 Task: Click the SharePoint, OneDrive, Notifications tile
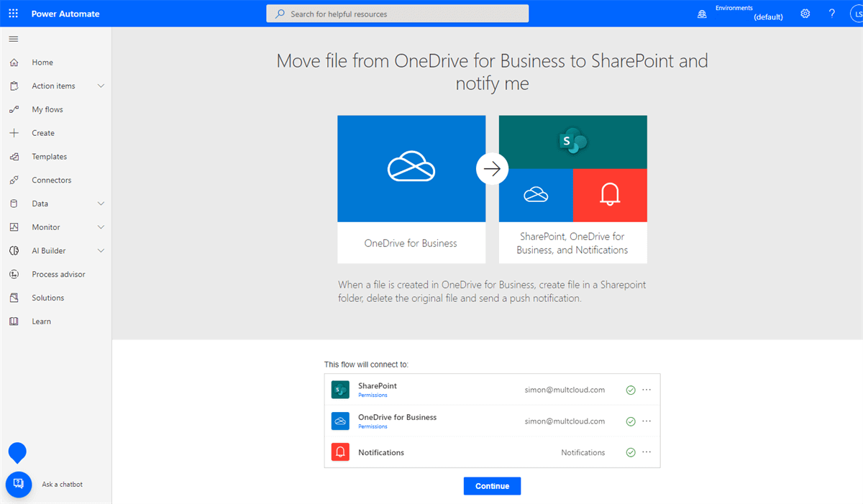[x=573, y=189]
